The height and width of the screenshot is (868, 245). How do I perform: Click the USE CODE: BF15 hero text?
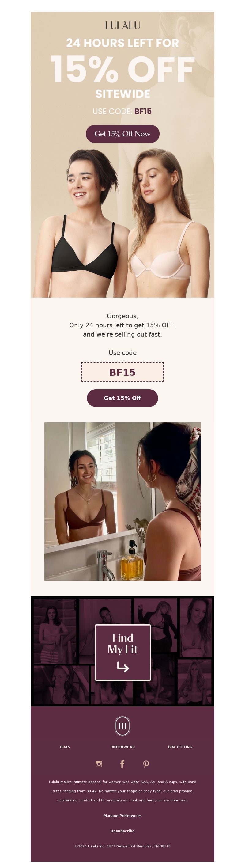point(122,111)
